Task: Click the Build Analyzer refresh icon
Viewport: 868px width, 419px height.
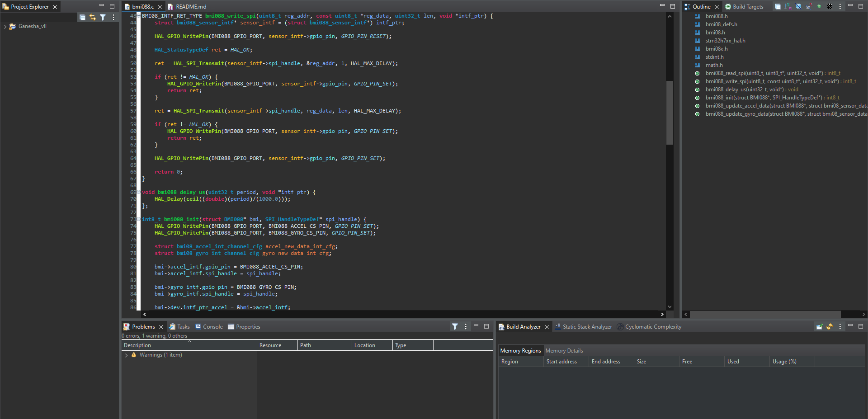Action: pos(830,326)
